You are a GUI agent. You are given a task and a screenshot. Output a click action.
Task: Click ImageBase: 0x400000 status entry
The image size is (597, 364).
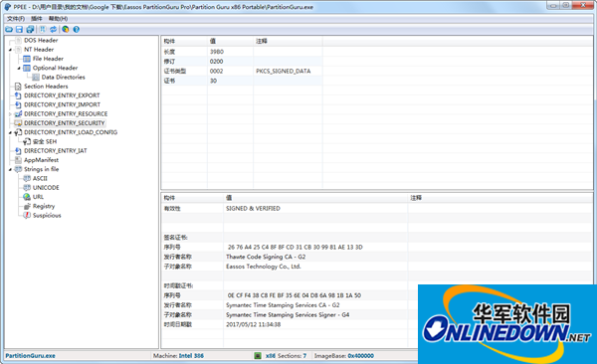344,356
